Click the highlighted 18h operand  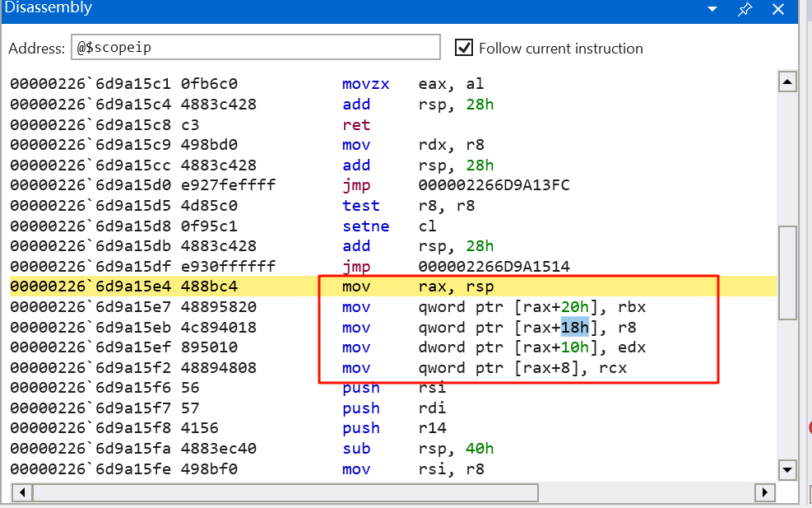574,327
